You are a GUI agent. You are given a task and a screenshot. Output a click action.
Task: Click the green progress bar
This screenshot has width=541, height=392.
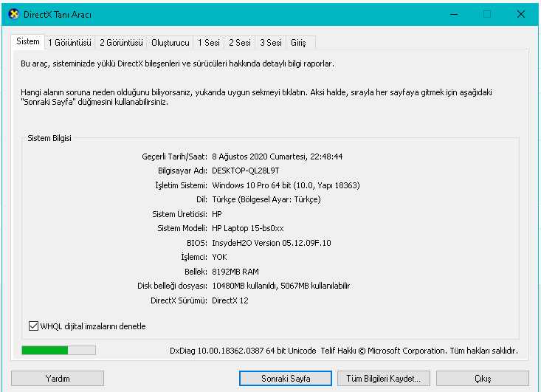[58, 351]
